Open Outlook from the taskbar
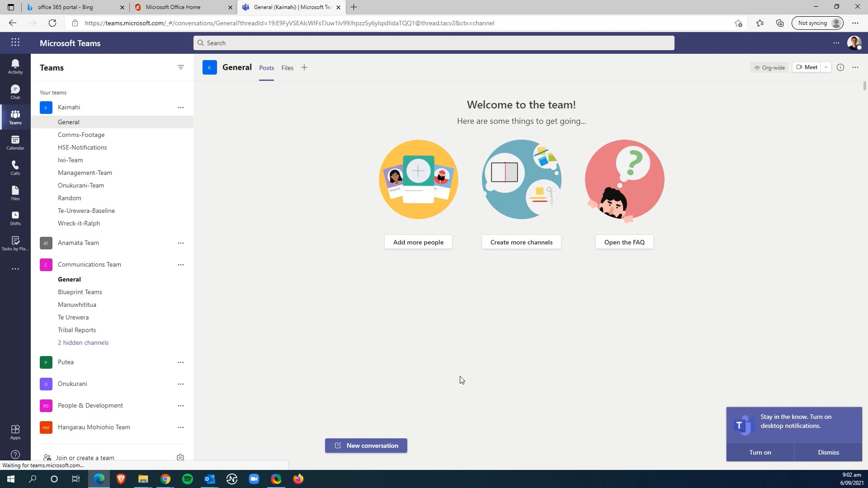The height and width of the screenshot is (488, 868). pos(209,479)
